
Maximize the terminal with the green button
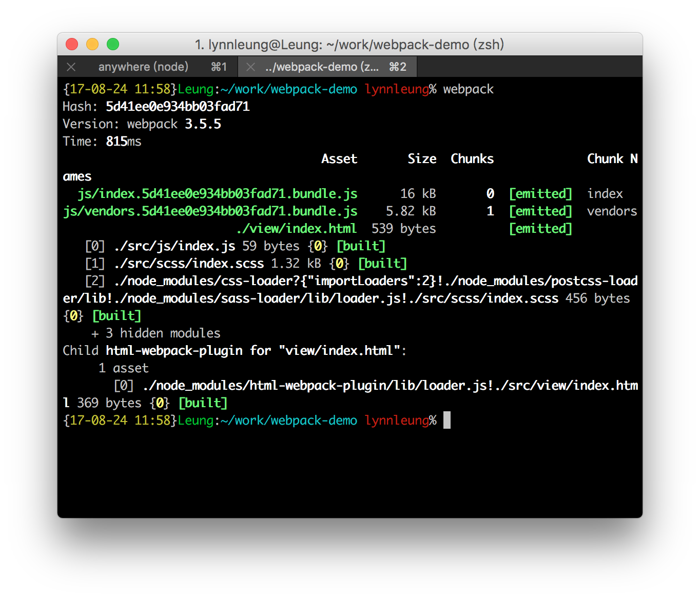point(113,45)
